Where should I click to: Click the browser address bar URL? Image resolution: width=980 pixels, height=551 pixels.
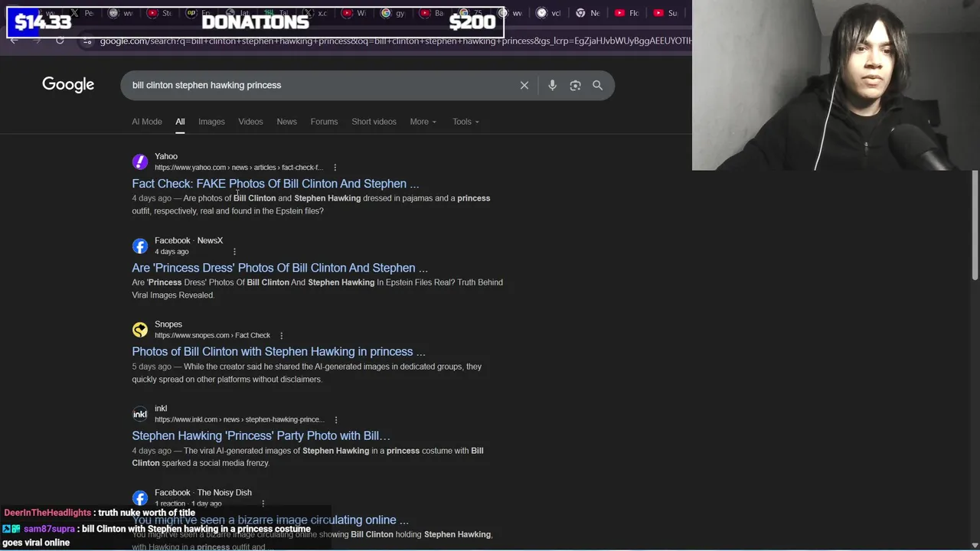coord(394,41)
